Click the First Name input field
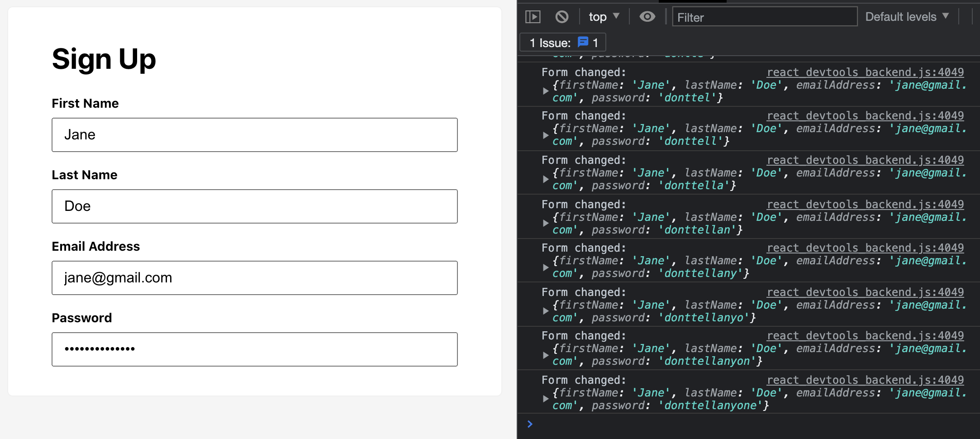The image size is (980, 439). click(254, 135)
